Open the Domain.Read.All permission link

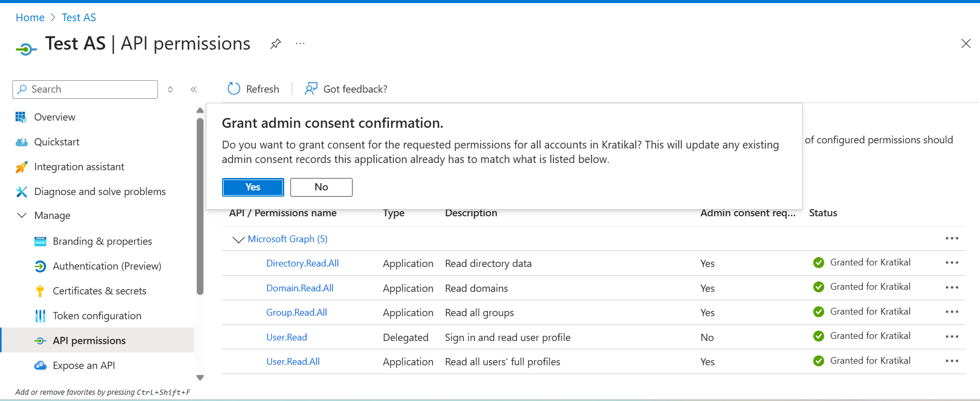(300, 288)
